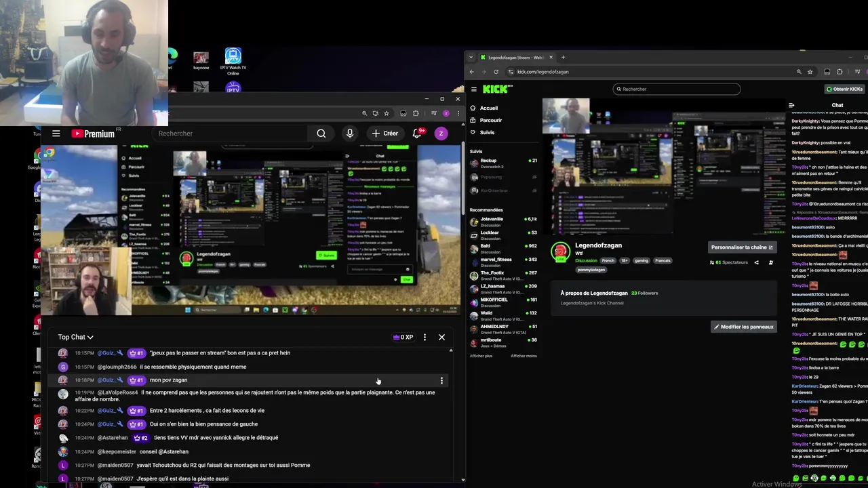Select the French tag on the stream
The width and height of the screenshot is (868, 488).
(608, 261)
